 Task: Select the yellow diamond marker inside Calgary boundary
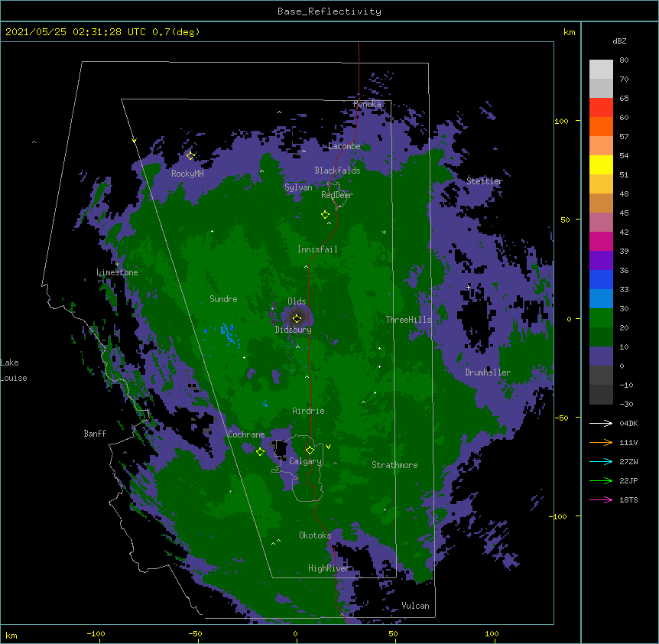[x=310, y=450]
